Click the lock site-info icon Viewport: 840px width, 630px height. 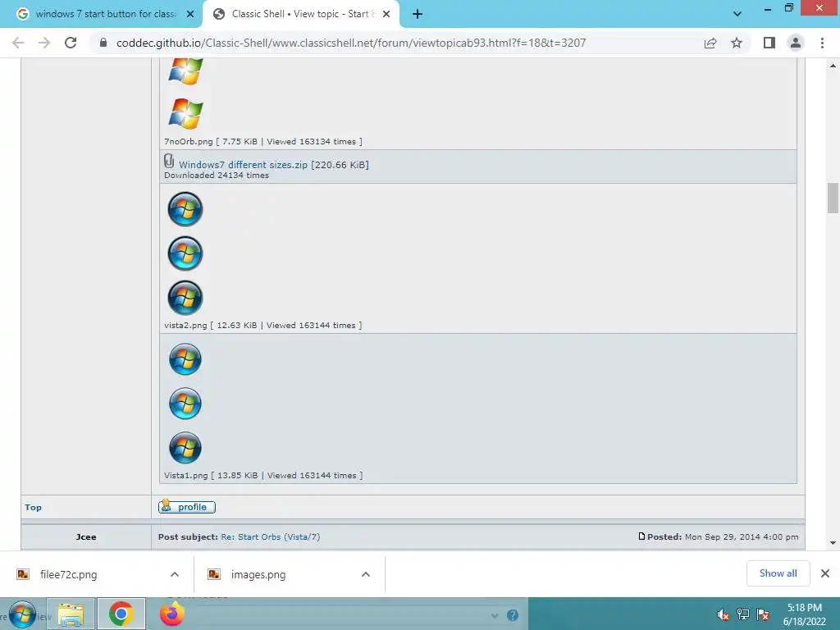click(103, 43)
